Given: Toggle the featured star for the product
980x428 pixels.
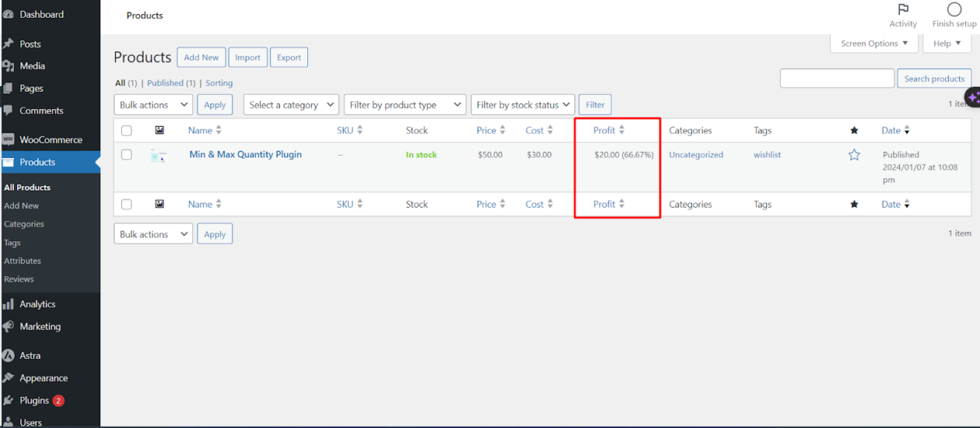Looking at the screenshot, I should [854, 154].
